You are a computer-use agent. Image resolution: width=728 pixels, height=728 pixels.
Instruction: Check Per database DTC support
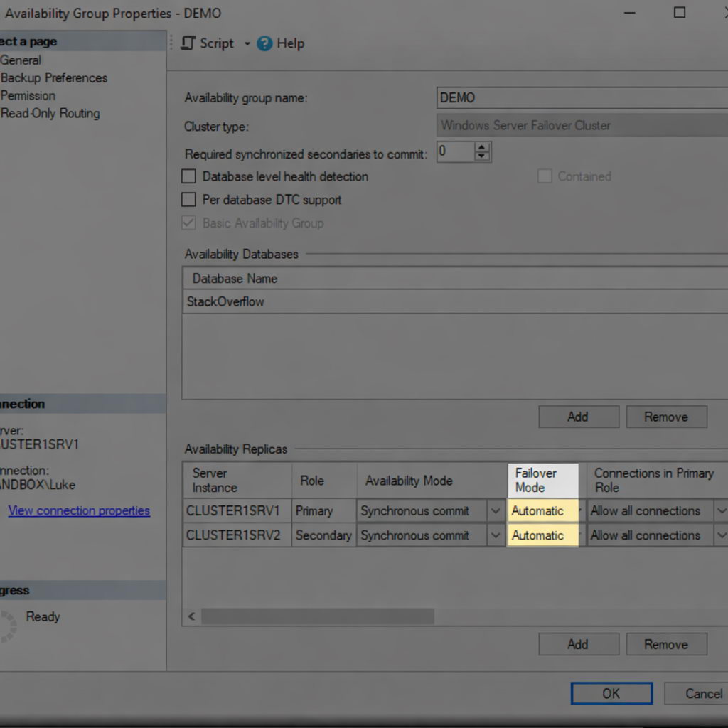[188, 200]
